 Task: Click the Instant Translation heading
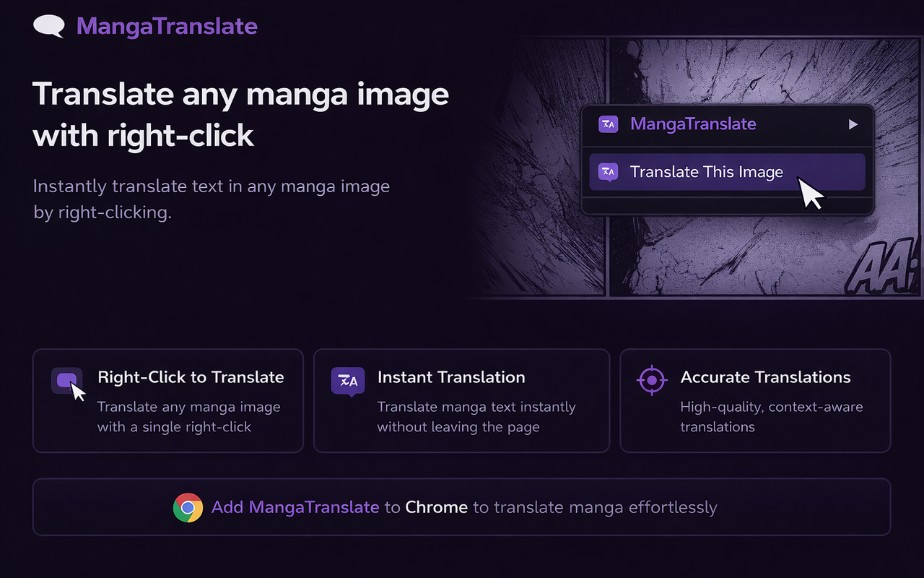coord(451,377)
